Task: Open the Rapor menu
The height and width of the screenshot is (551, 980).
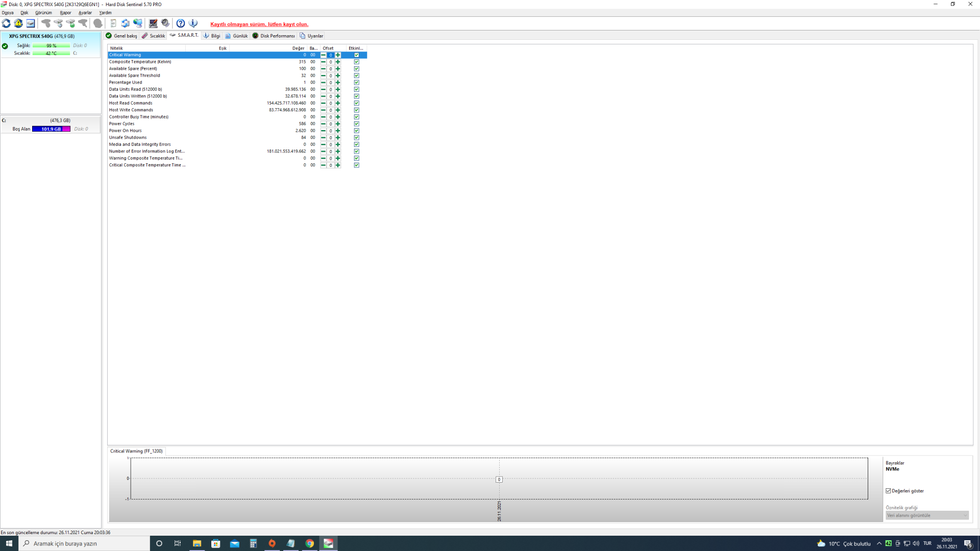Action: pos(65,13)
